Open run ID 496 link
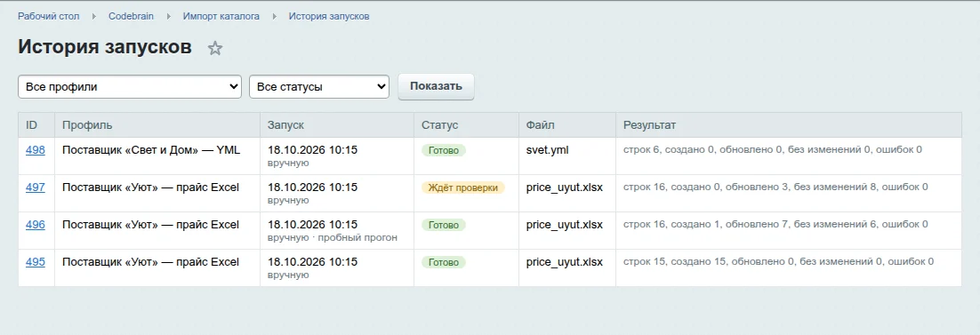The height and width of the screenshot is (335, 980). click(35, 225)
